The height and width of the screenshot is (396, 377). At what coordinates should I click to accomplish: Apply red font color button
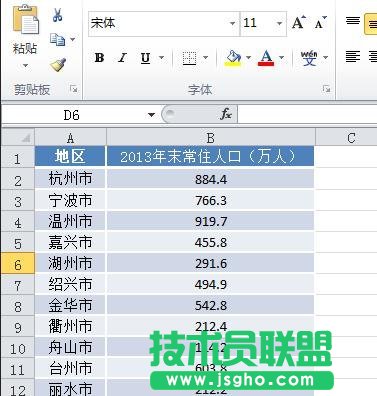(x=266, y=58)
